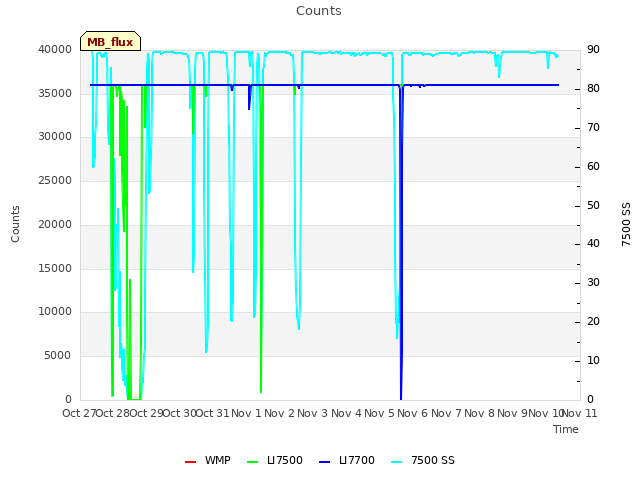
Task: Click the right axis 20 tick label
Action: coord(593,322)
